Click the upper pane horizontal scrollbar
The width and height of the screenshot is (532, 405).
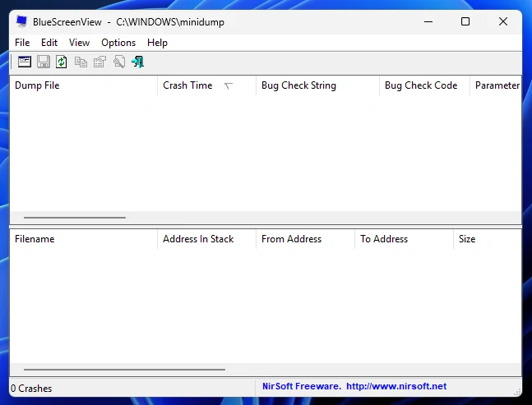click(75, 217)
